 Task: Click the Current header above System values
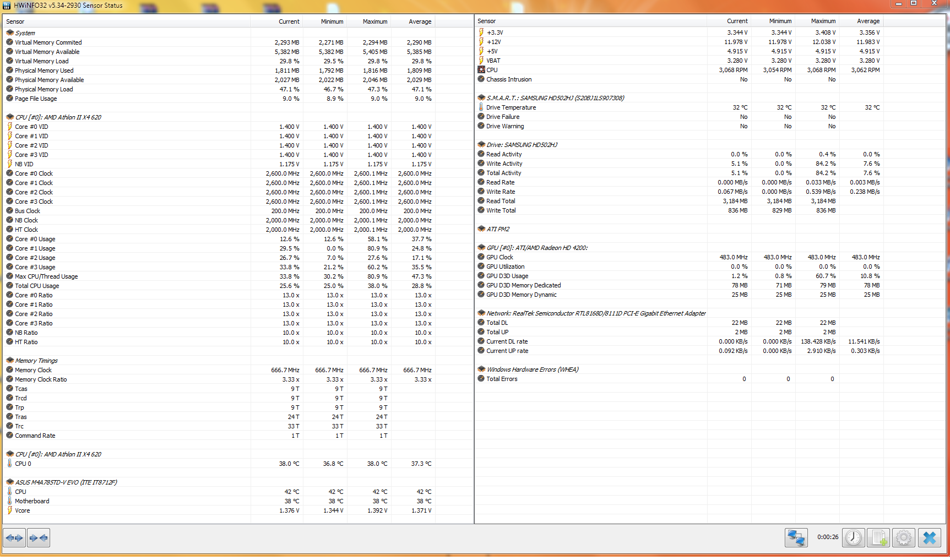(x=276, y=21)
